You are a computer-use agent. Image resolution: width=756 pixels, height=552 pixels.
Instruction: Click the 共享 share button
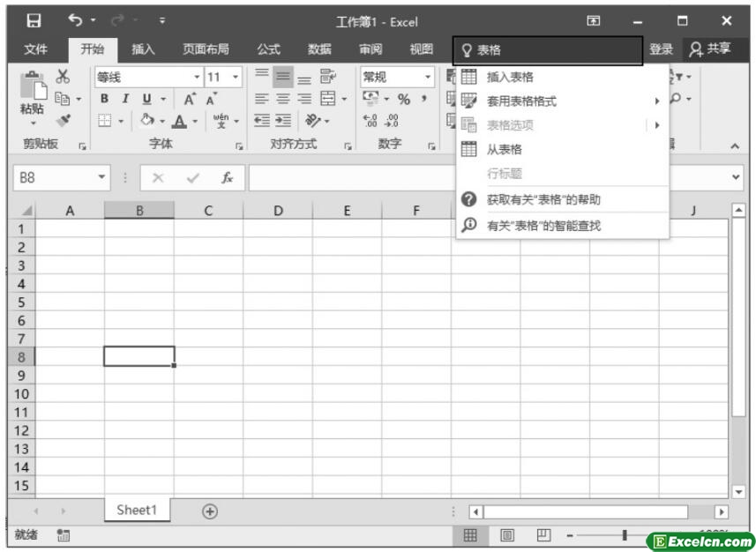711,50
